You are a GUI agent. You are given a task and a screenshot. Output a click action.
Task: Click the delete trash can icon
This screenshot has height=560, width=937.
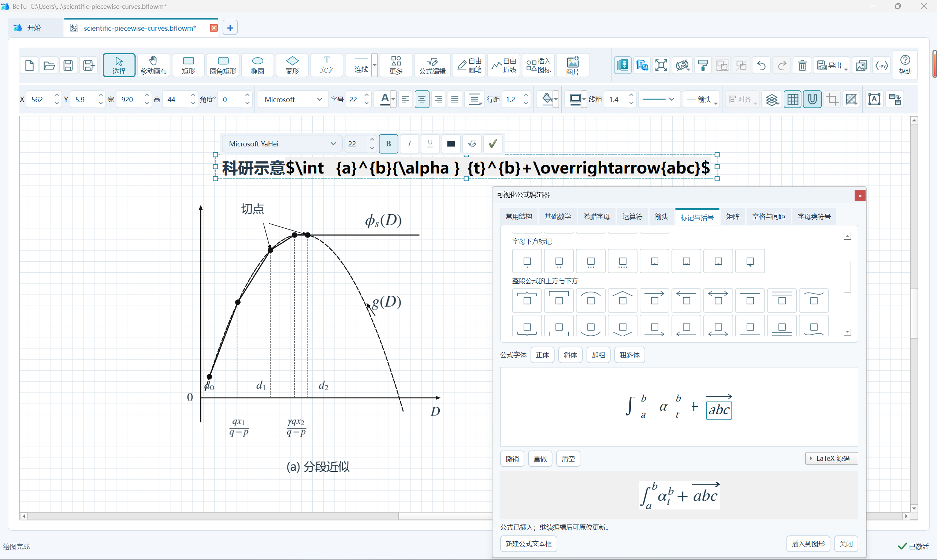point(802,66)
